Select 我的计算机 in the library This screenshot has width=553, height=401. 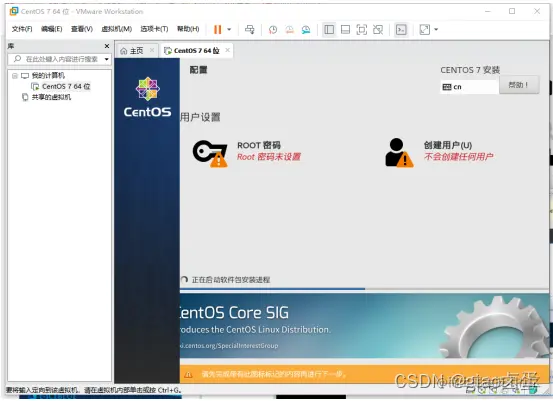pos(48,75)
